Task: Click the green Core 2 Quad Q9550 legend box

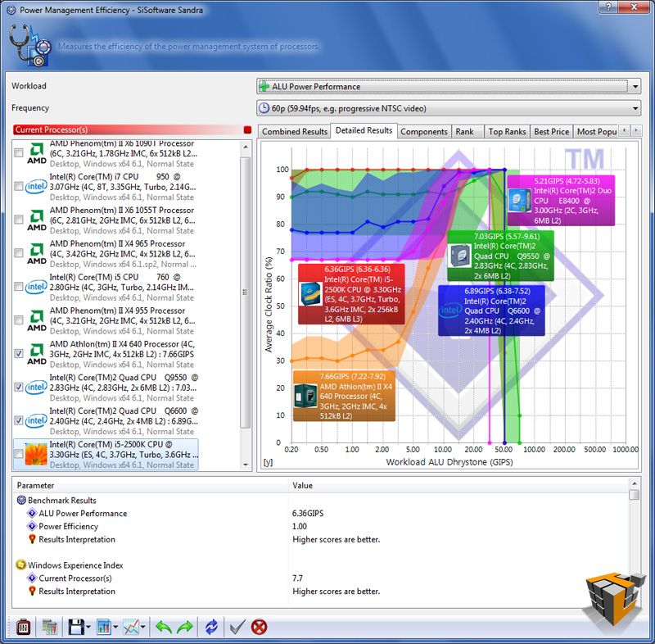Action: 500,256
